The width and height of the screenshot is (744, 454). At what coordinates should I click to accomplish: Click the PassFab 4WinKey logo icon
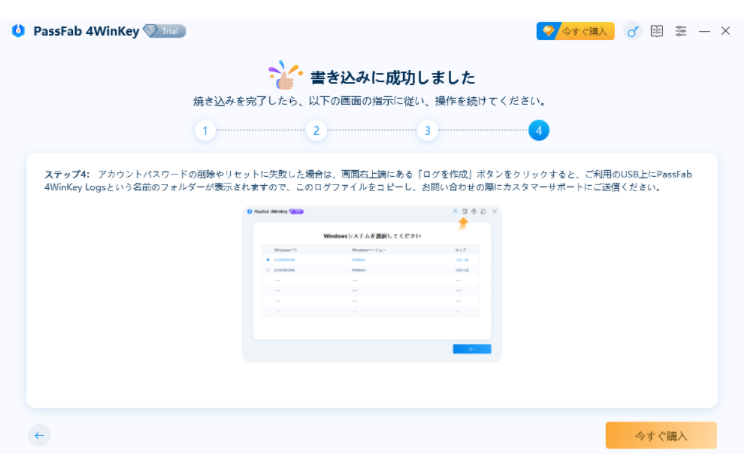pos(19,31)
